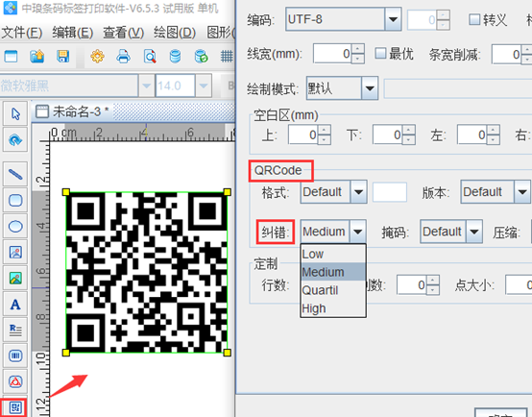Click the new label document icon
This screenshot has width=532, height=417.
[x=11, y=56]
